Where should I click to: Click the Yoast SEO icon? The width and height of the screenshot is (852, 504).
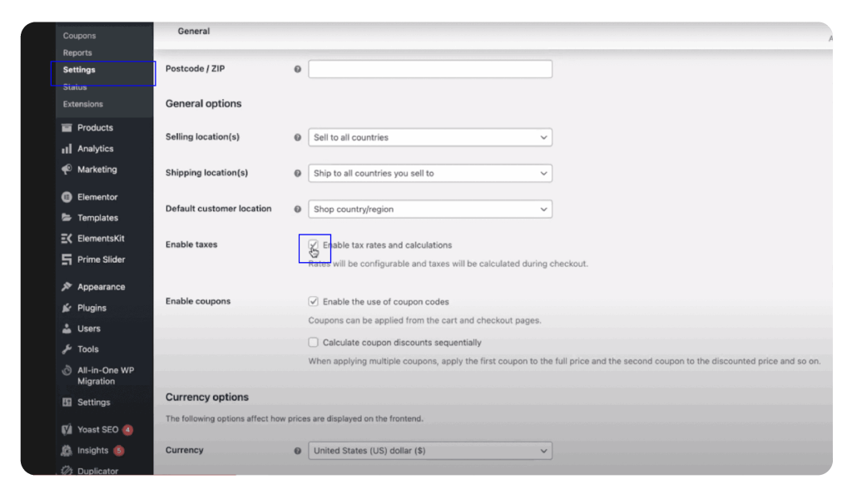pyautogui.click(x=67, y=430)
